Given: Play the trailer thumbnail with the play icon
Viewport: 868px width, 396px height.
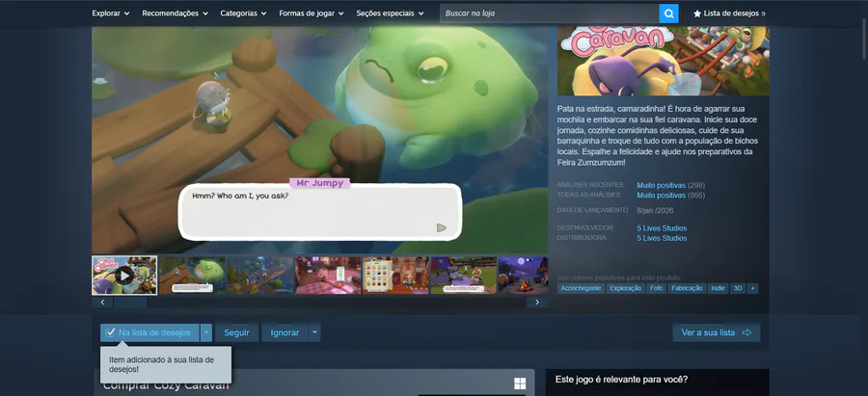Looking at the screenshot, I should coord(124,275).
